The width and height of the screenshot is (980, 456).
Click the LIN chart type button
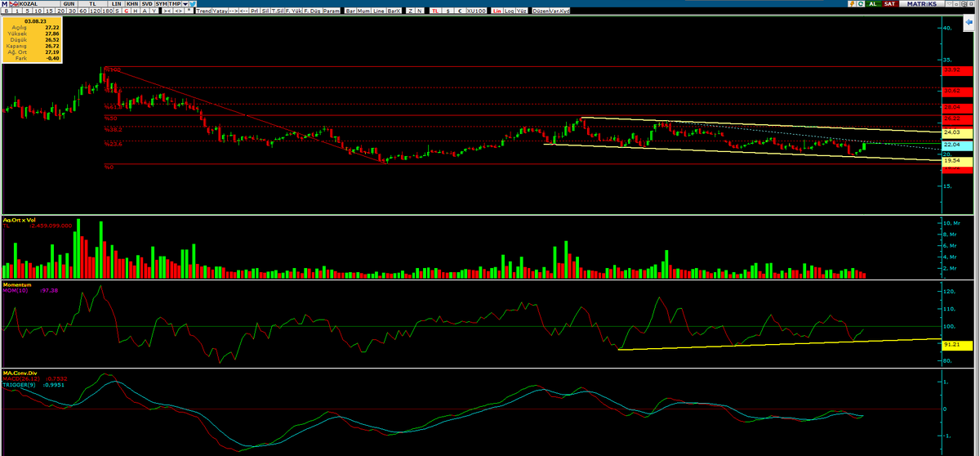click(117, 4)
